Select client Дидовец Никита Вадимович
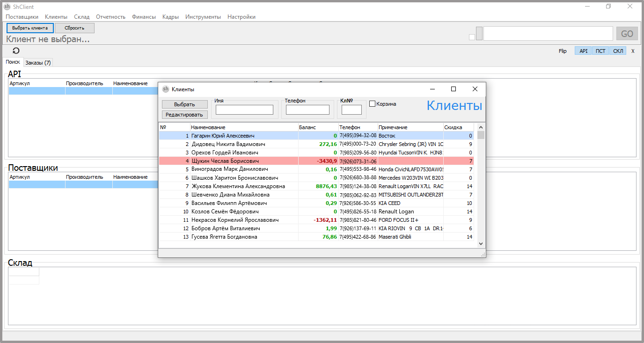644x343 pixels. pos(316,144)
